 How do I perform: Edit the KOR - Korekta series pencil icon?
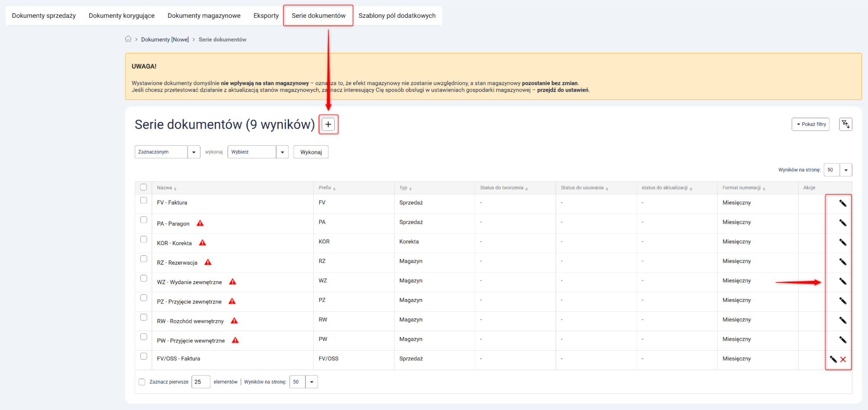(842, 242)
